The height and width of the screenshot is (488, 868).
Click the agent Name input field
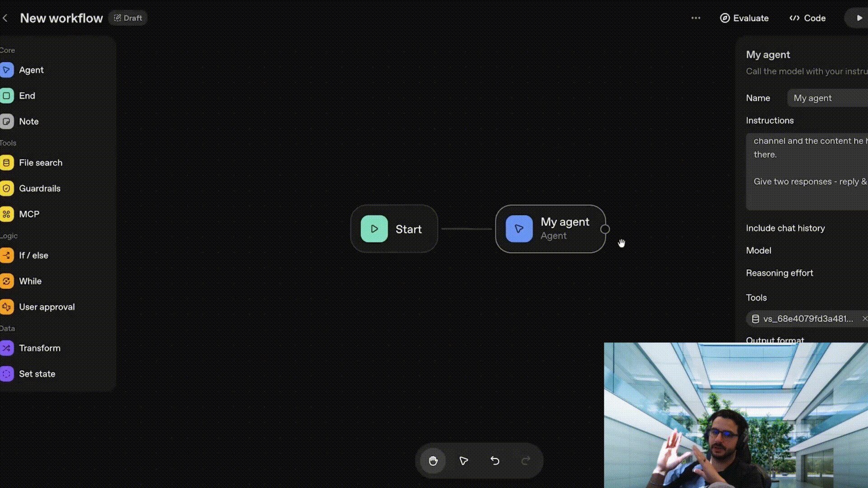(827, 98)
